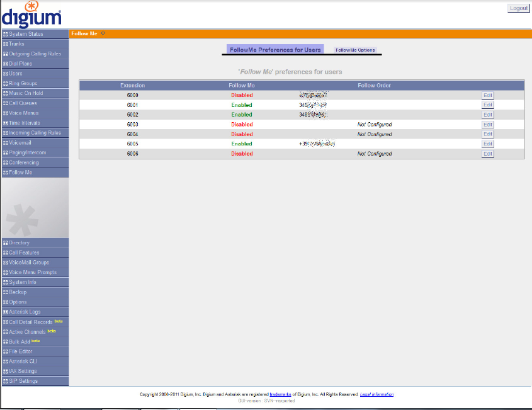Switch to FollowMe Options tab
Viewport: 532px width, 410px height.
[355, 50]
